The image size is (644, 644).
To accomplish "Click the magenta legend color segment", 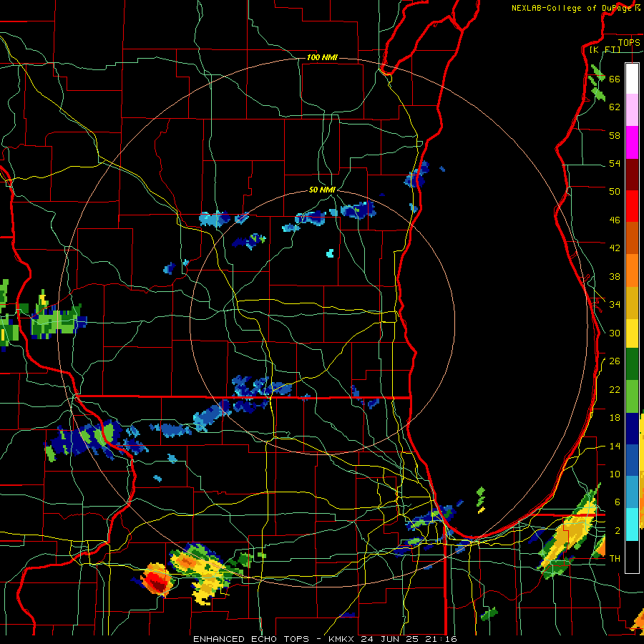I will [x=632, y=142].
